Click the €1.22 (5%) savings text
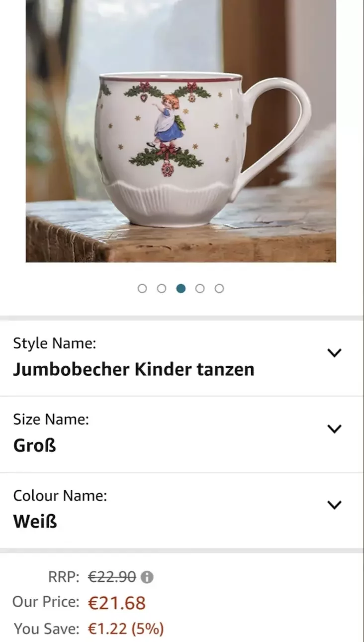 (x=126, y=629)
